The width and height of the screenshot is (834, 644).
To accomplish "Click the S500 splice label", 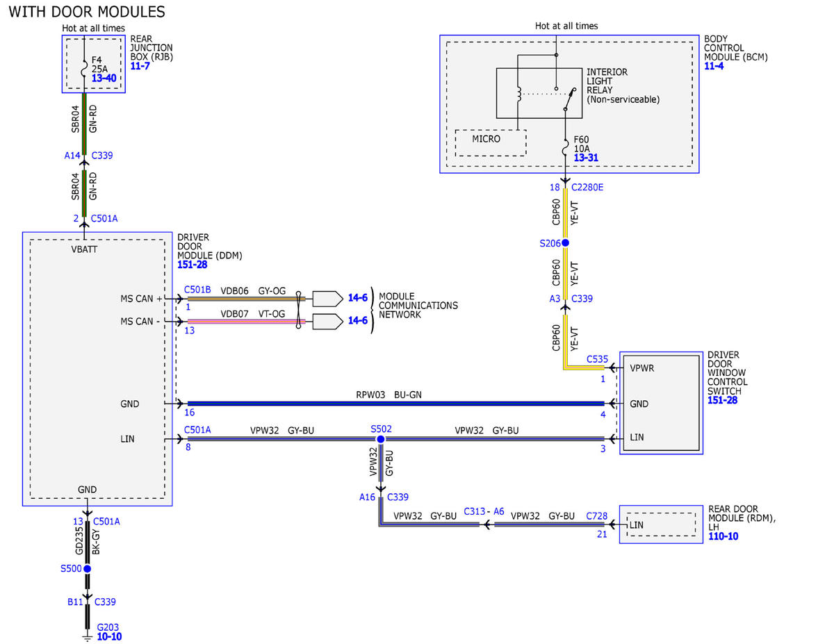I will (x=72, y=568).
